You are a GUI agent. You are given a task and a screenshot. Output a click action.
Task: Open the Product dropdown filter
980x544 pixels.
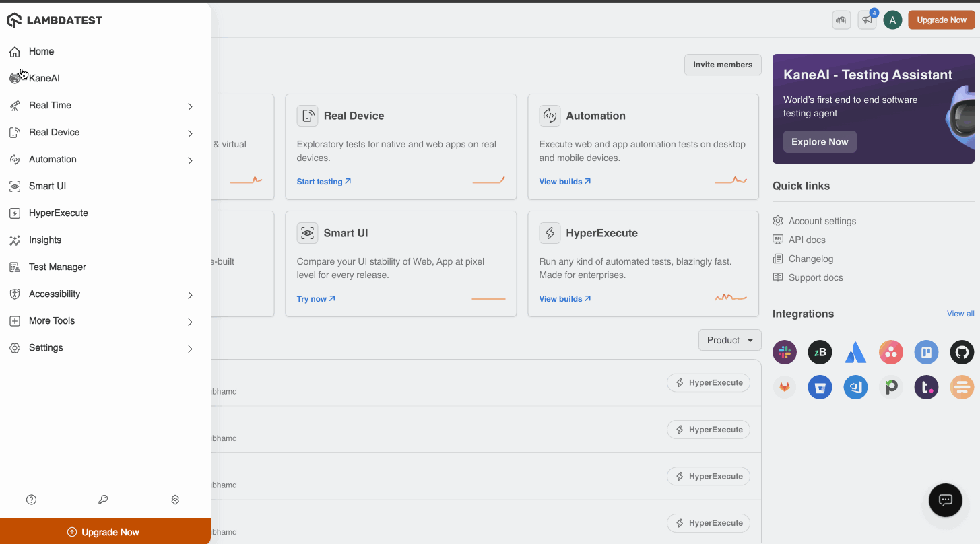729,340
